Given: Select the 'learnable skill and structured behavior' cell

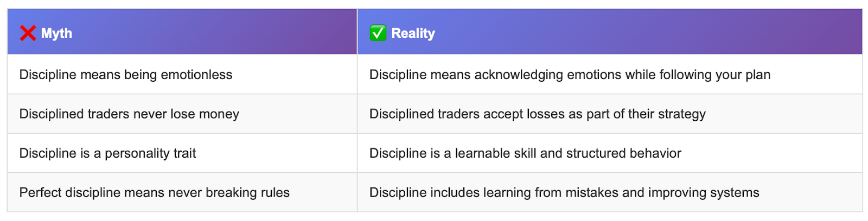Looking at the screenshot, I should click(610, 153).
